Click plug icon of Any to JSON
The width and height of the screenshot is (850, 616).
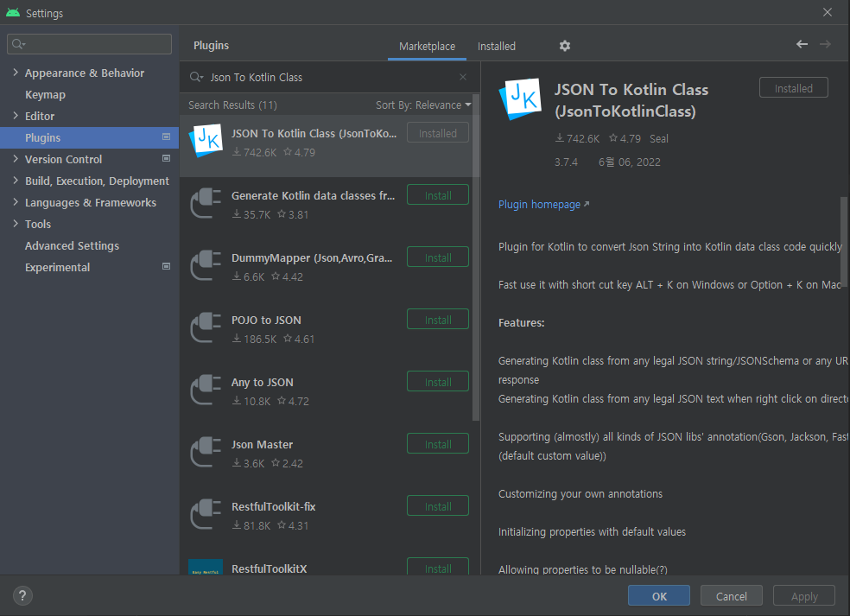pos(206,390)
